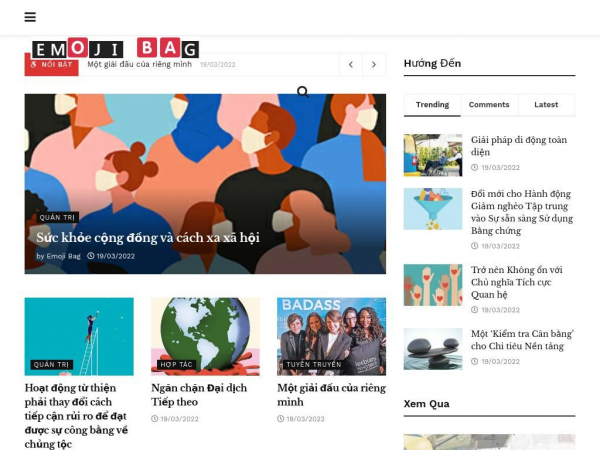
Task: Click the fire icon in Nổi Bật badge
Action: click(34, 65)
